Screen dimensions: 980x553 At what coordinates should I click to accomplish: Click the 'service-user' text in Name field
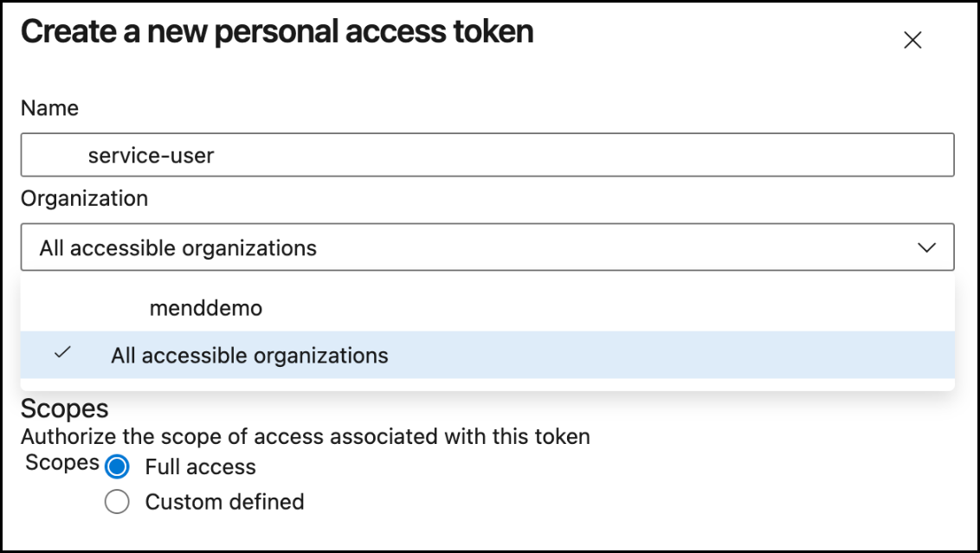pyautogui.click(x=151, y=156)
